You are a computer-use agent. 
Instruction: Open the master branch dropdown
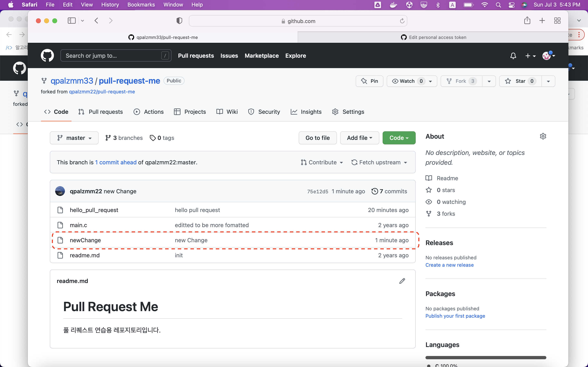pos(74,138)
